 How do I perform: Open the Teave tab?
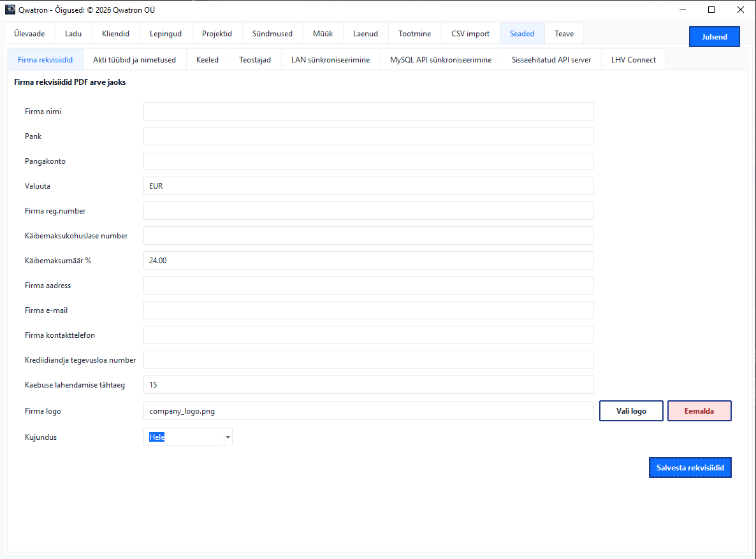tap(564, 34)
